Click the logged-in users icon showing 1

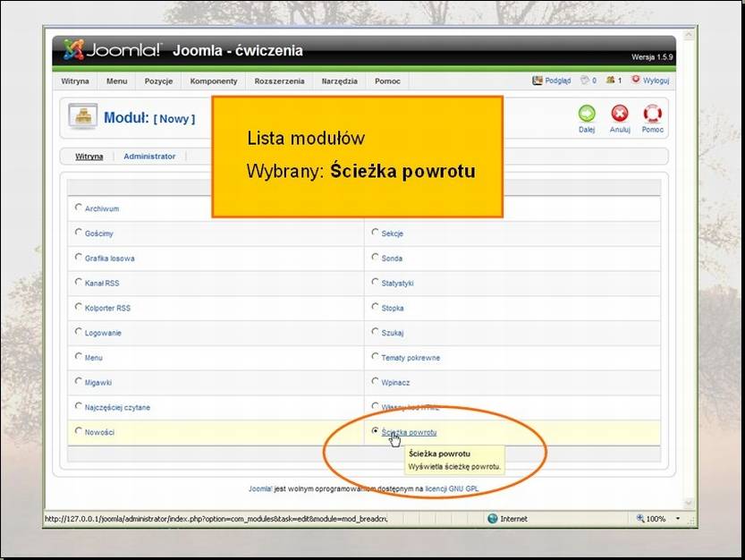pyautogui.click(x=611, y=81)
